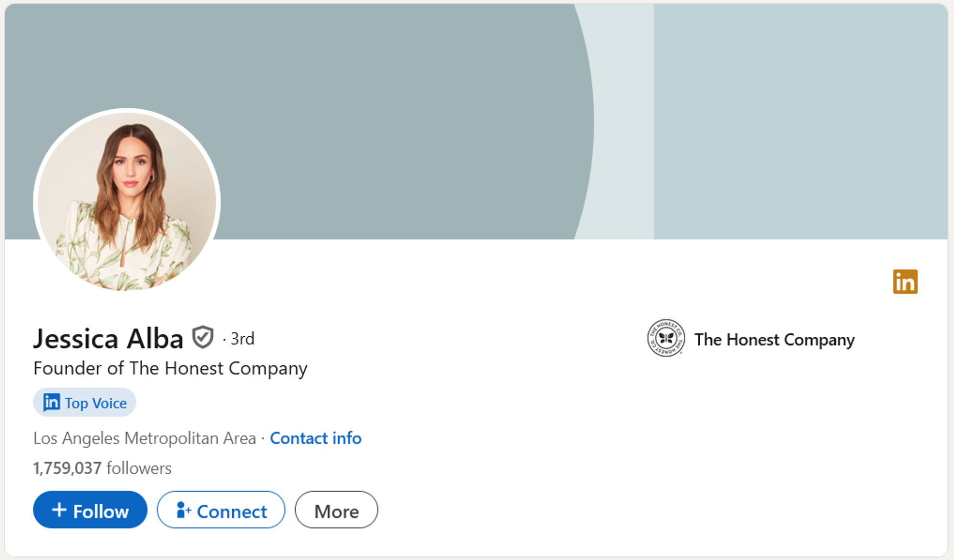The height and width of the screenshot is (560, 954).
Task: Click The Honest Company butterfly logo
Action: coord(666,338)
